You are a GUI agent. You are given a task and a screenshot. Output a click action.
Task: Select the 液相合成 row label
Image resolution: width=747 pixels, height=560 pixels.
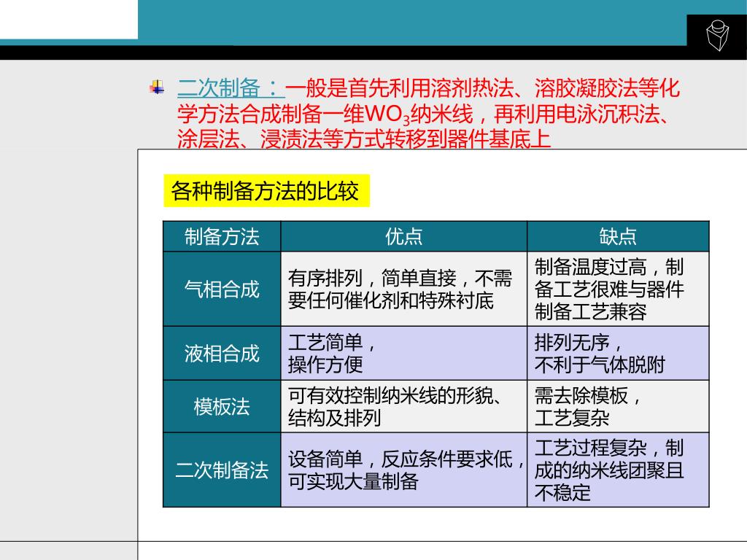pyautogui.click(x=222, y=354)
